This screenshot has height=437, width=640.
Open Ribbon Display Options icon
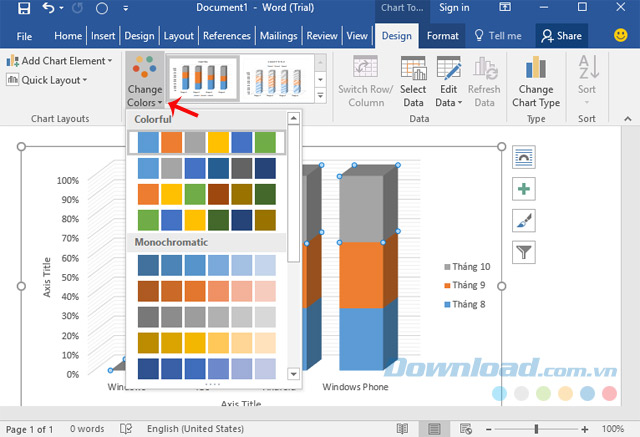click(505, 7)
